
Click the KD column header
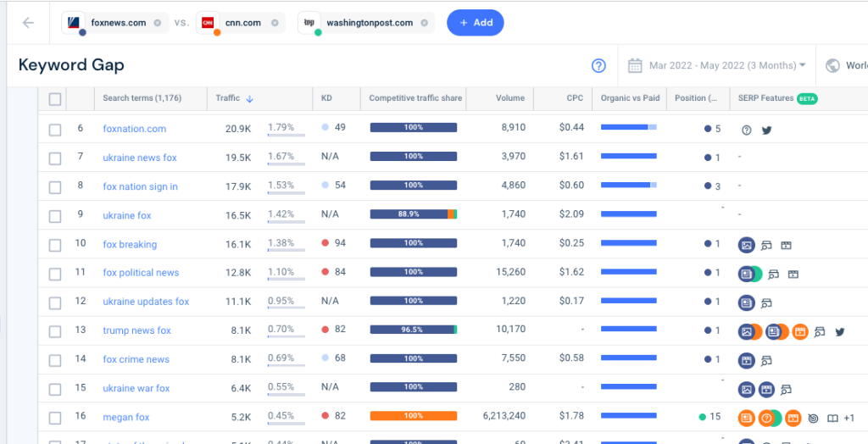[326, 98]
